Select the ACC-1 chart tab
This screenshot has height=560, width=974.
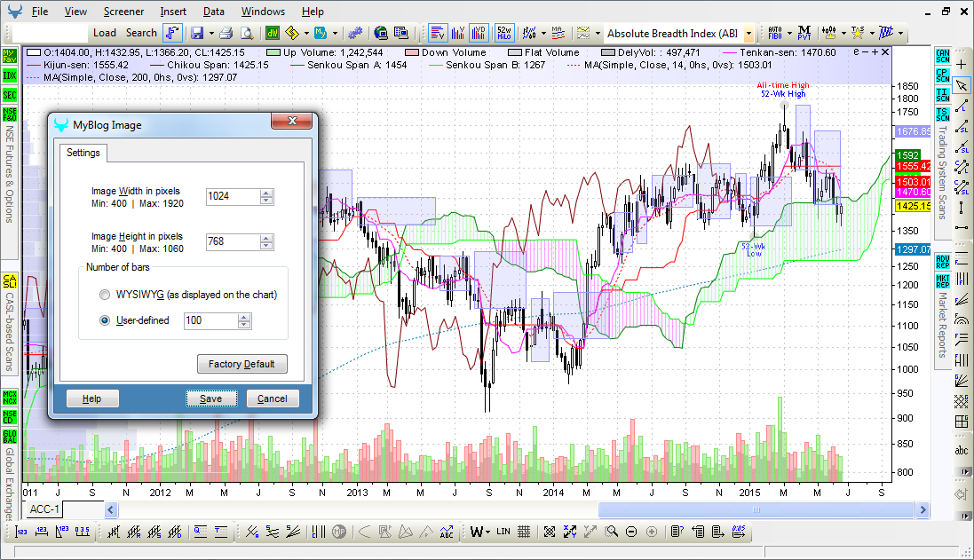tap(44, 509)
